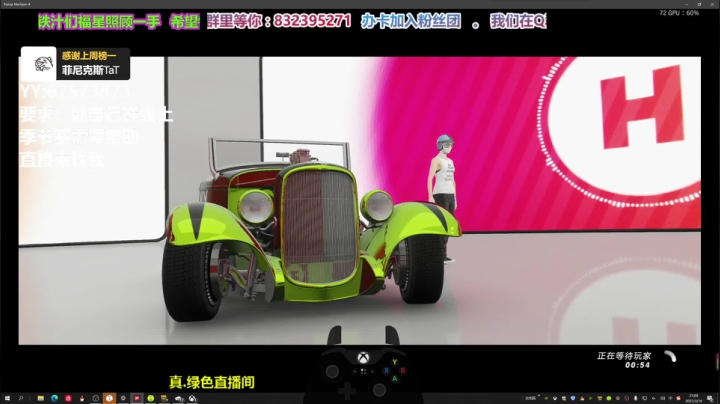The width and height of the screenshot is (720, 404).
Task: Click the yellow Y button on controller overlay
Action: click(394, 362)
